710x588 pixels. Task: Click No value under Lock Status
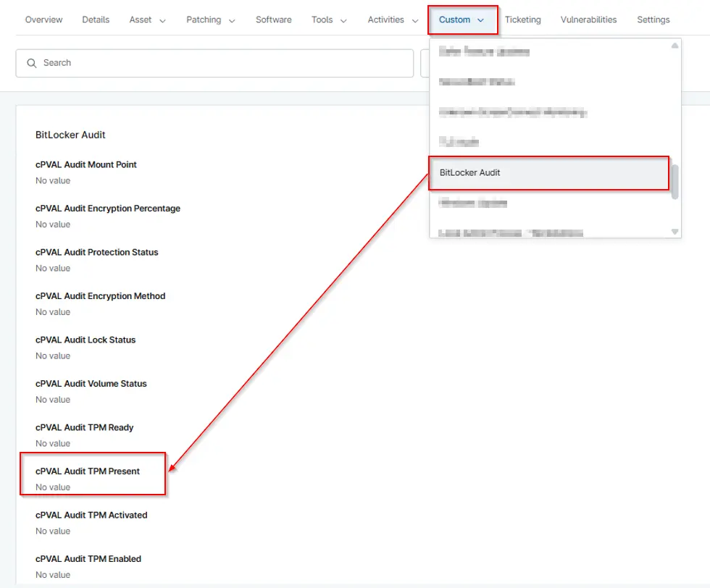coord(53,356)
